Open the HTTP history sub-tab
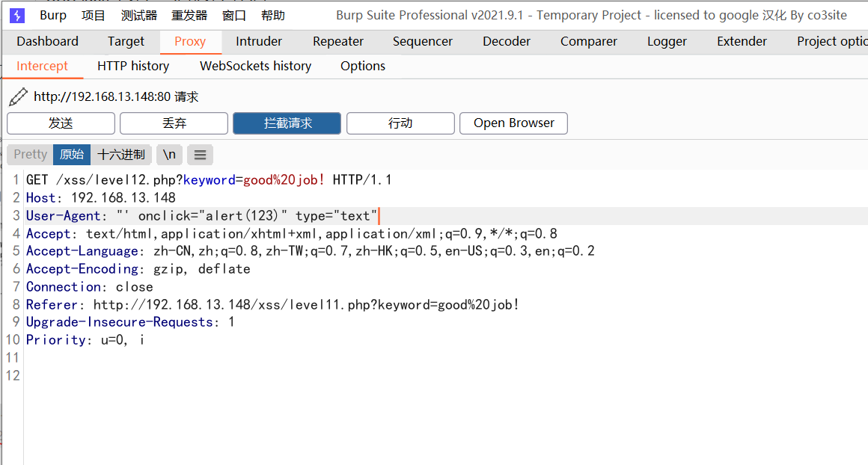Image resolution: width=868 pixels, height=465 pixels. [x=133, y=67]
